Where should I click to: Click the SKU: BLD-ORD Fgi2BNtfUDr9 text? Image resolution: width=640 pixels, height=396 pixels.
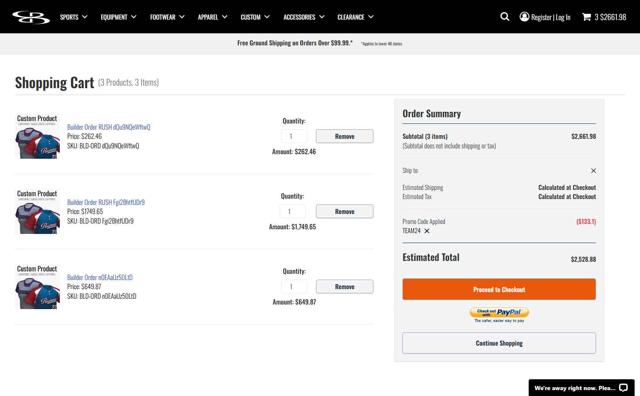100,221
